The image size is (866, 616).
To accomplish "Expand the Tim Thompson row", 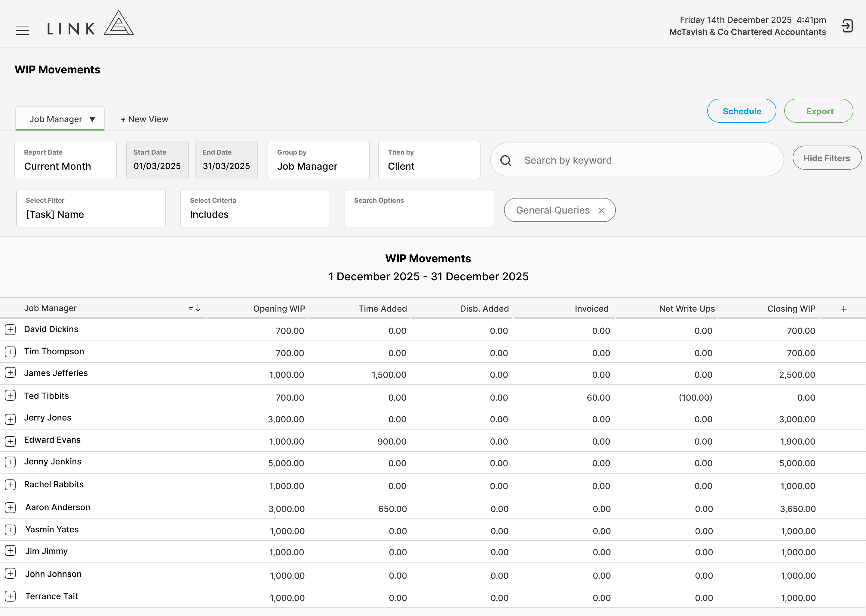I will coord(10,352).
